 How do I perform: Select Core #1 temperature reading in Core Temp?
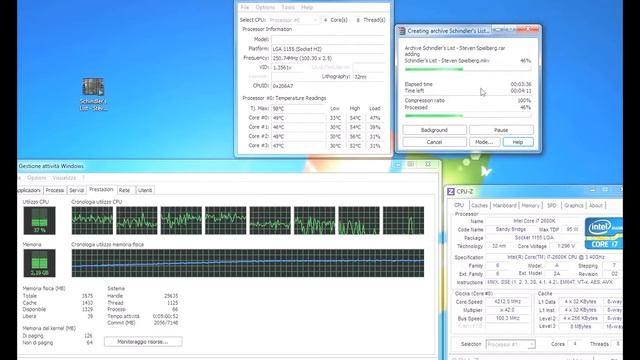coord(298,127)
